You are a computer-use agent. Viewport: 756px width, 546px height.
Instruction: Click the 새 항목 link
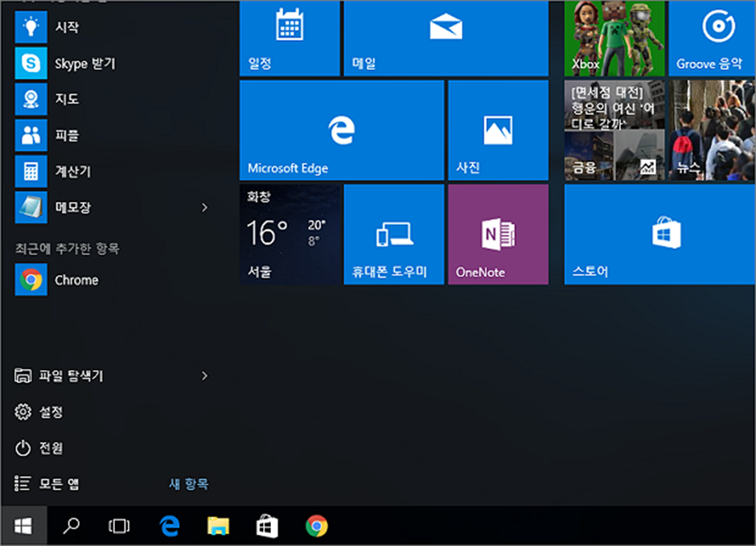coord(188,483)
